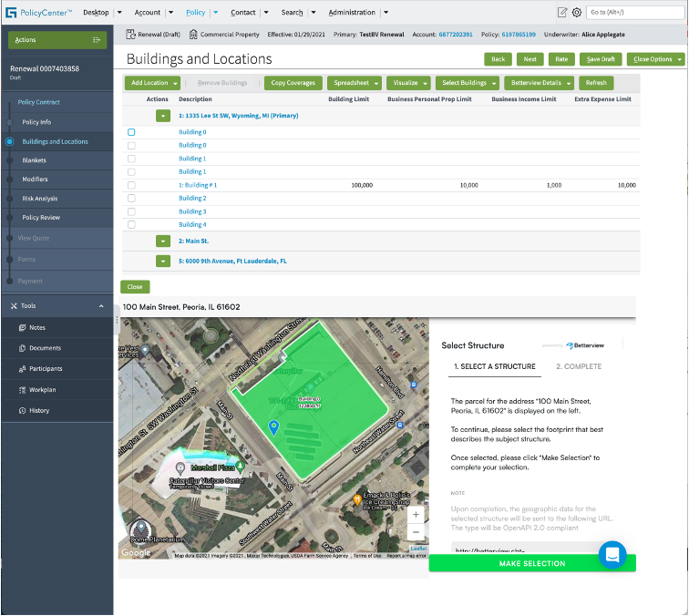The width and height of the screenshot is (689, 616).
Task: Click the Emack & Bolio's restaurant marker
Action: (x=357, y=499)
